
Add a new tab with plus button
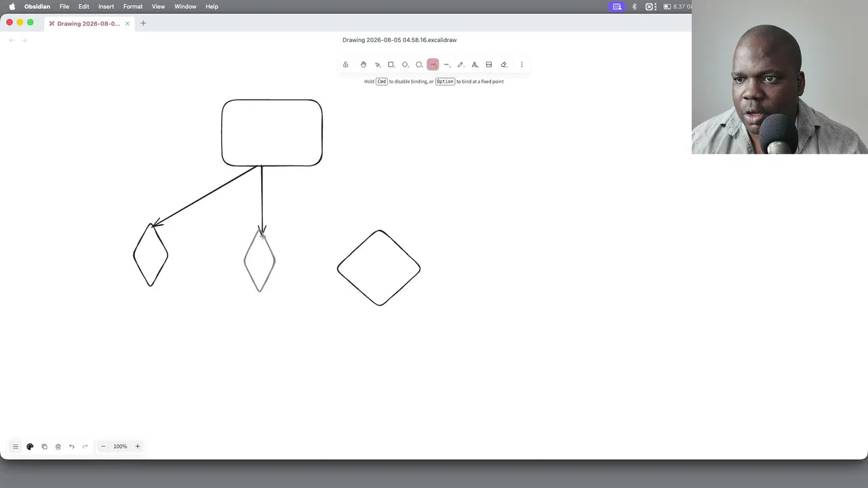pos(143,23)
